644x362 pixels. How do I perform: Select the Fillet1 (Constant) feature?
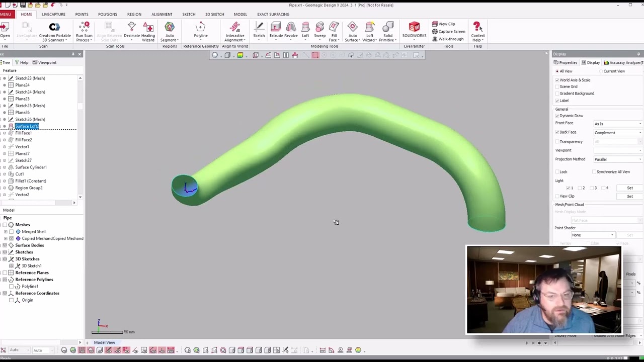pos(31,181)
